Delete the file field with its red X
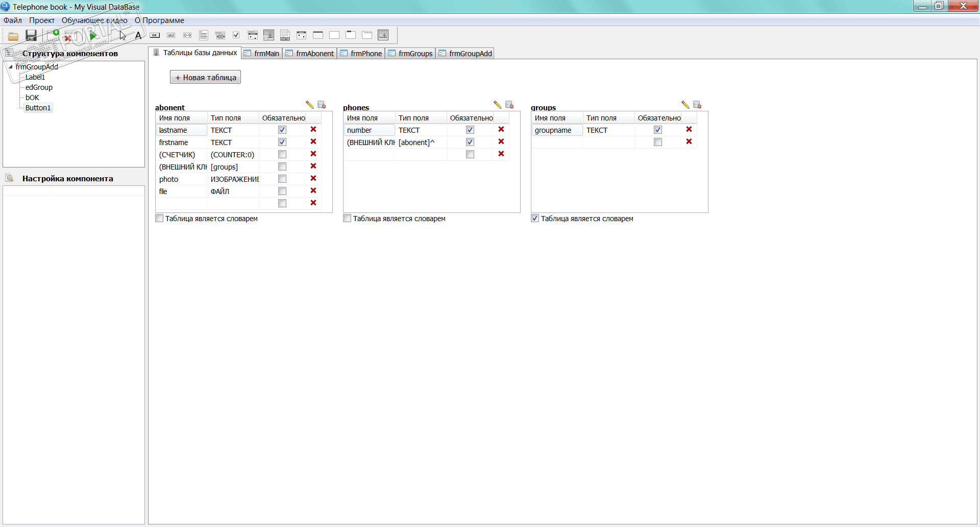The image size is (980, 527). 313,191
